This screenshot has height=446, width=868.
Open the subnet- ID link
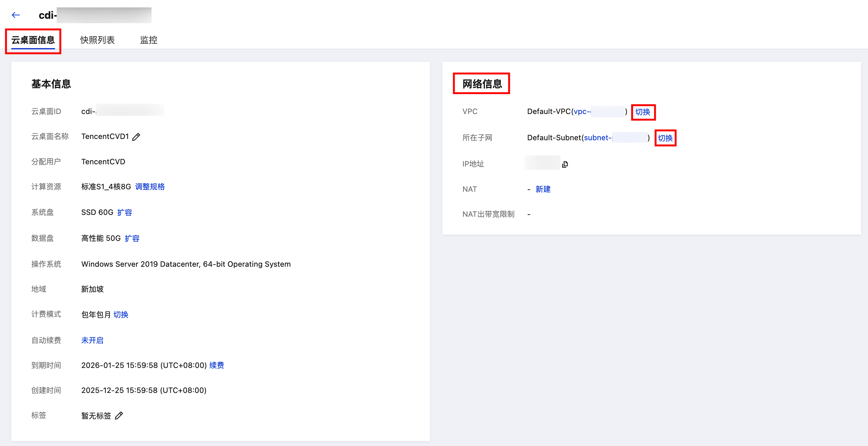click(x=597, y=138)
